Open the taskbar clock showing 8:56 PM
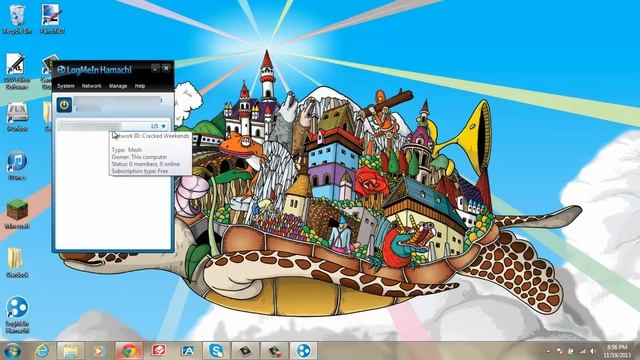Image resolution: width=640 pixels, height=360 pixels. (617, 351)
